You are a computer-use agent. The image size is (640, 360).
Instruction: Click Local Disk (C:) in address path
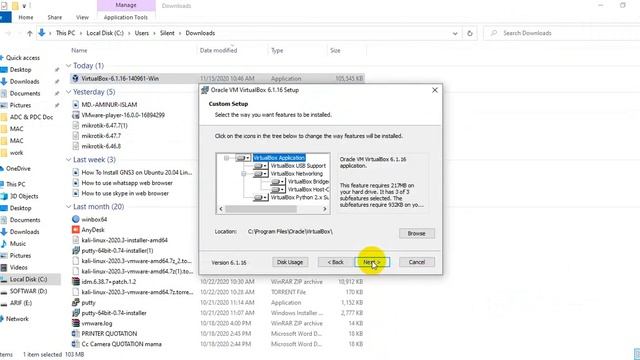[105, 33]
